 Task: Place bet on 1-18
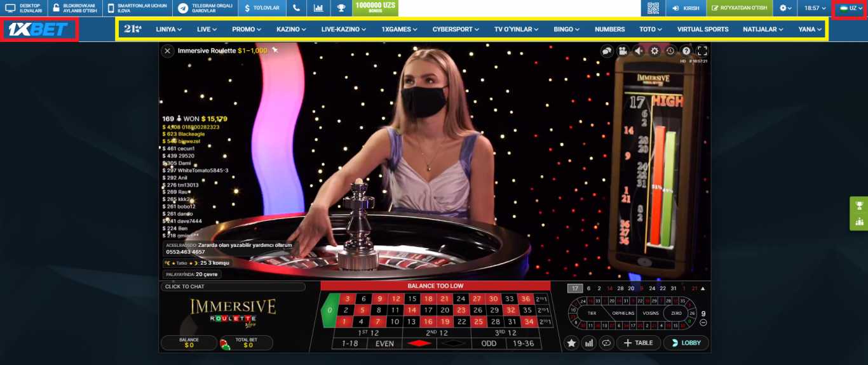tap(350, 343)
